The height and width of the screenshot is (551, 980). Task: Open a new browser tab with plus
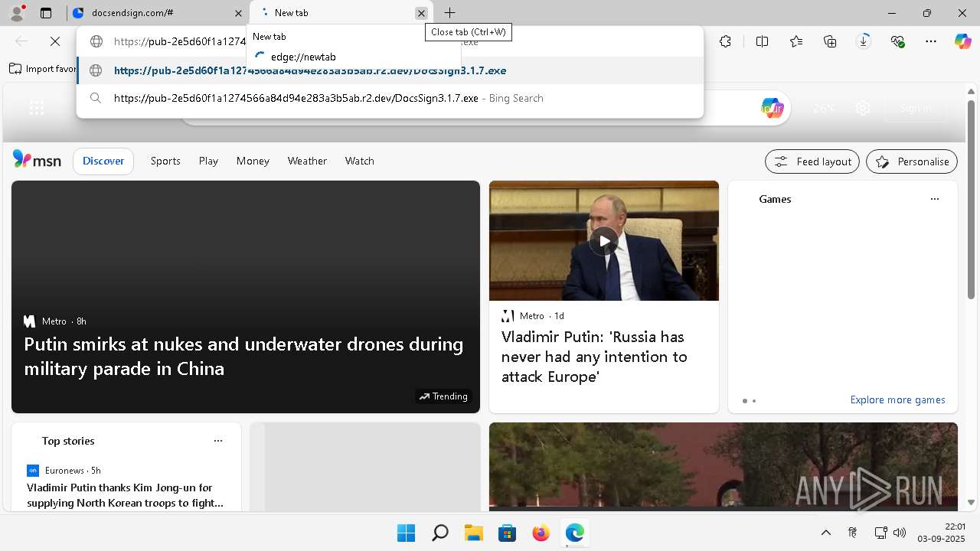(x=449, y=13)
